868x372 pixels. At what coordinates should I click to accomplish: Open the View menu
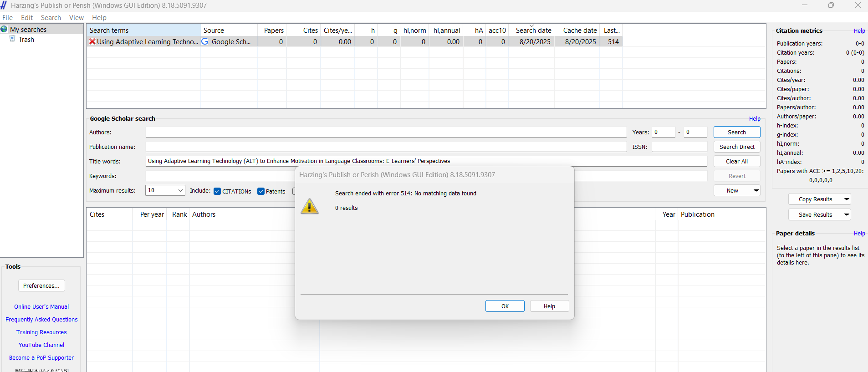(x=76, y=18)
